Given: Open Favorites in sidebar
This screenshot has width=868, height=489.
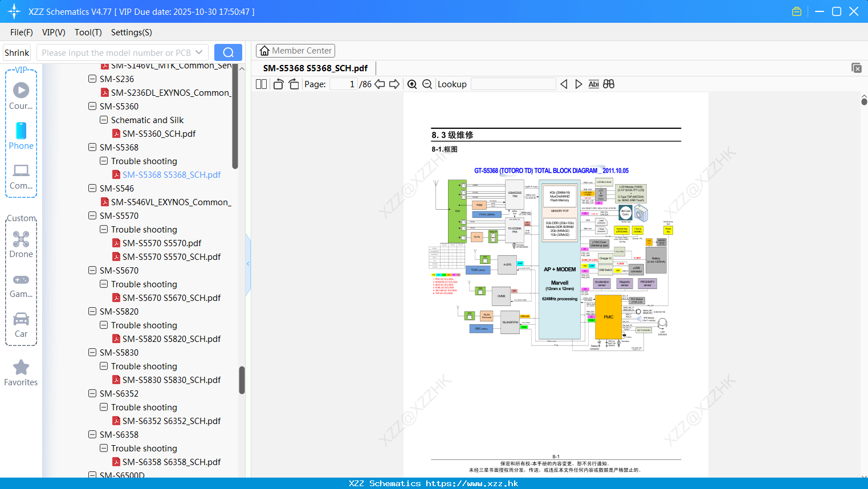Looking at the screenshot, I should coord(21,373).
